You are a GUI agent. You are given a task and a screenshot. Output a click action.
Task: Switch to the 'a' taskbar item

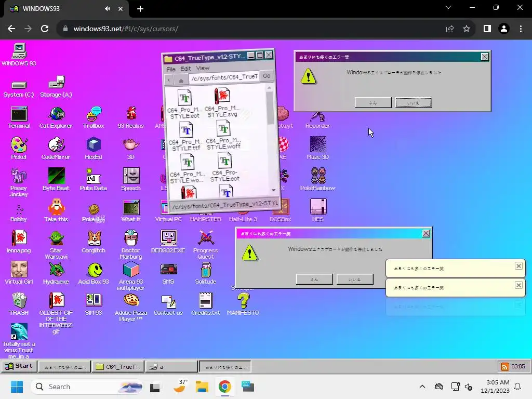pos(171,366)
